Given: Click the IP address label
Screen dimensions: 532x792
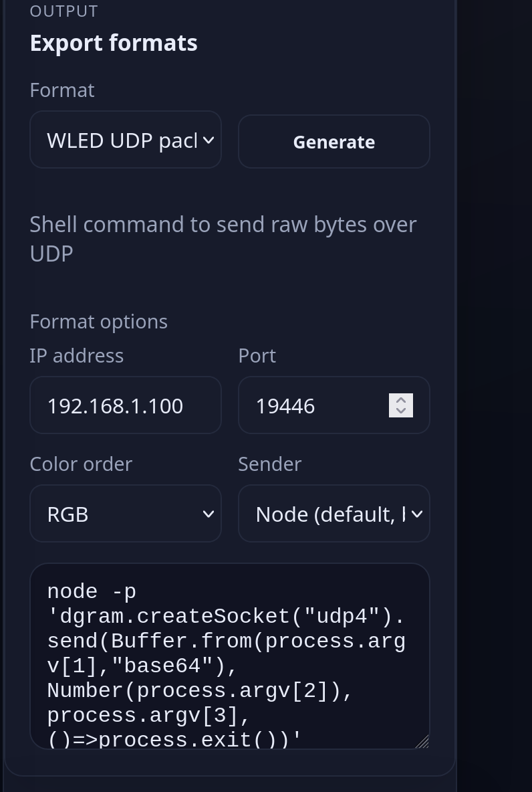Looking at the screenshot, I should (x=77, y=355).
